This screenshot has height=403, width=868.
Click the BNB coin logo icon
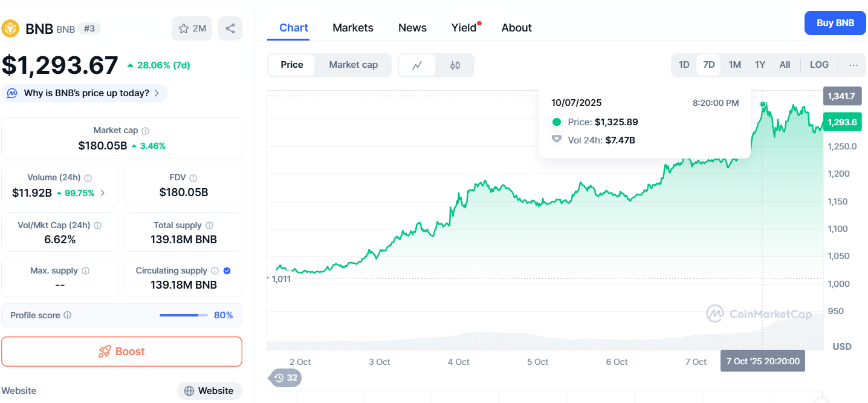pyautogui.click(x=11, y=28)
